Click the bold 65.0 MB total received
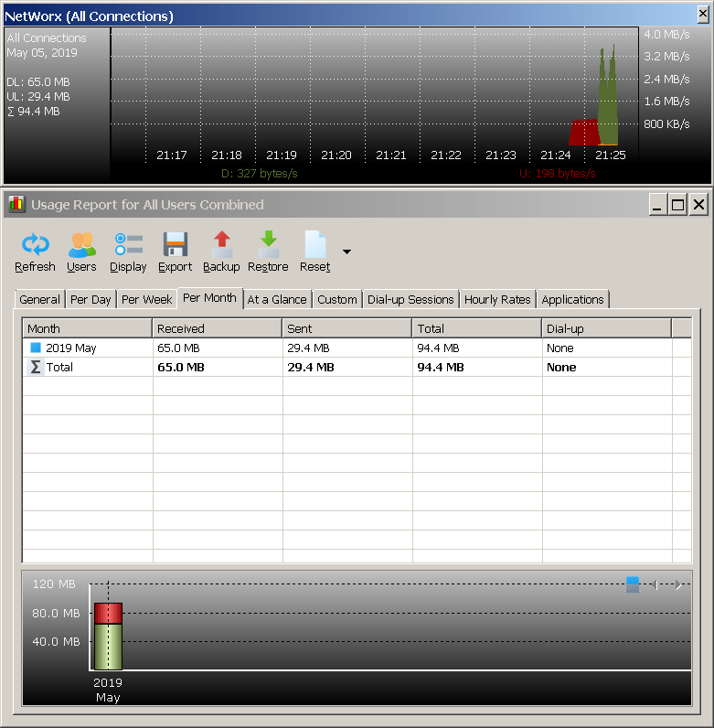Viewport: 714px width, 728px height. pyautogui.click(x=181, y=368)
